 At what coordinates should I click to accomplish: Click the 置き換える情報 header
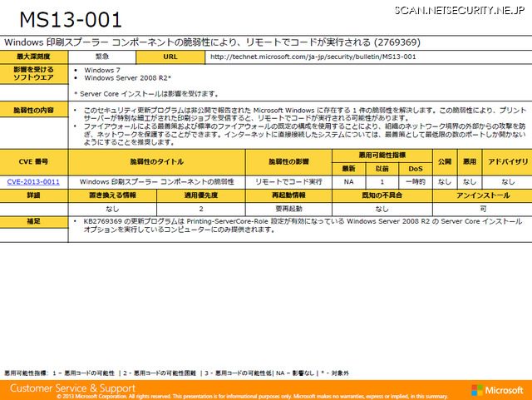point(112,195)
